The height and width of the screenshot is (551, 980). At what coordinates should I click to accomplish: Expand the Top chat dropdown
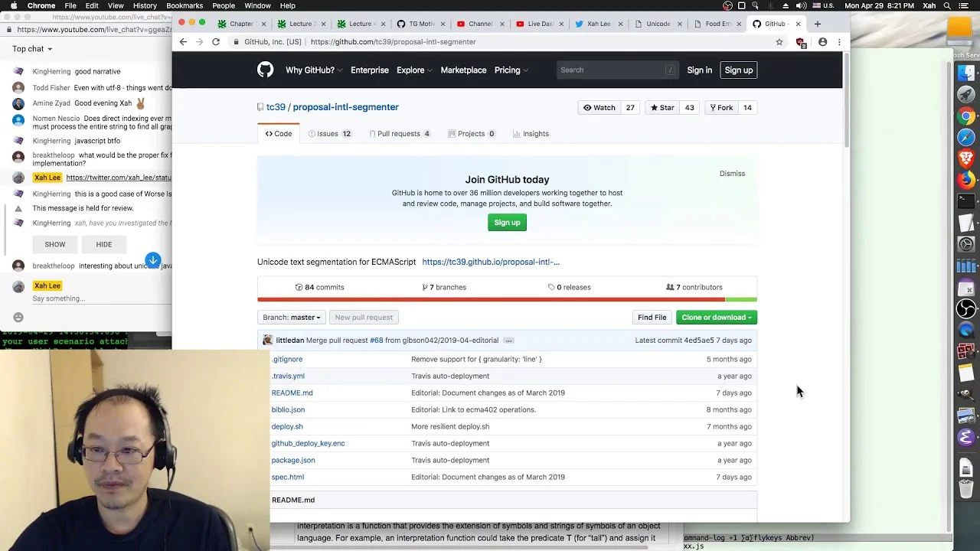point(32,49)
